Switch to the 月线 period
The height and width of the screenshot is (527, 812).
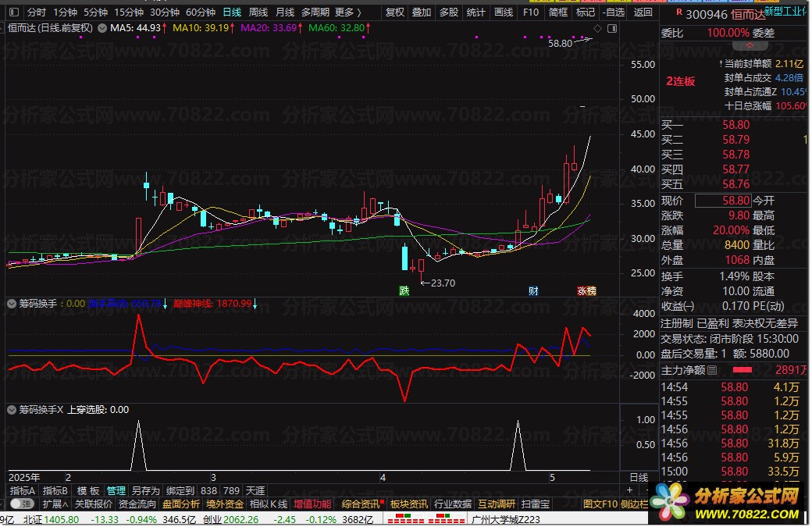click(285, 12)
